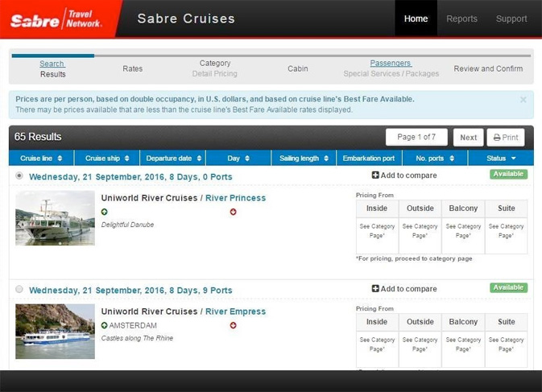Viewport: 542px width, 392px height.
Task: Open the River Empress ship link
Action: click(235, 312)
